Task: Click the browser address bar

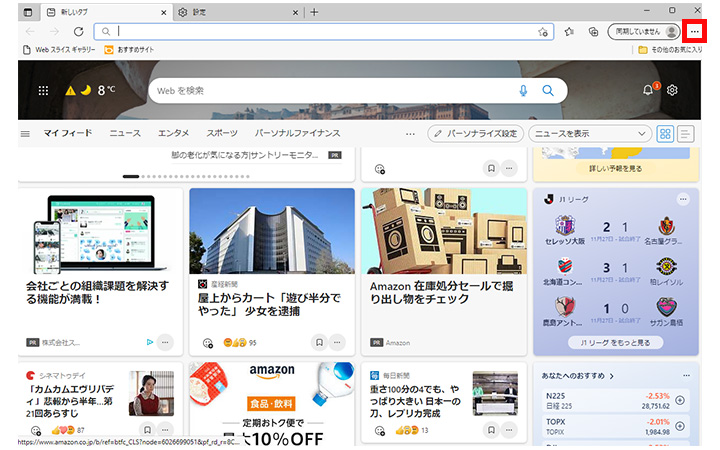Action: tap(324, 31)
